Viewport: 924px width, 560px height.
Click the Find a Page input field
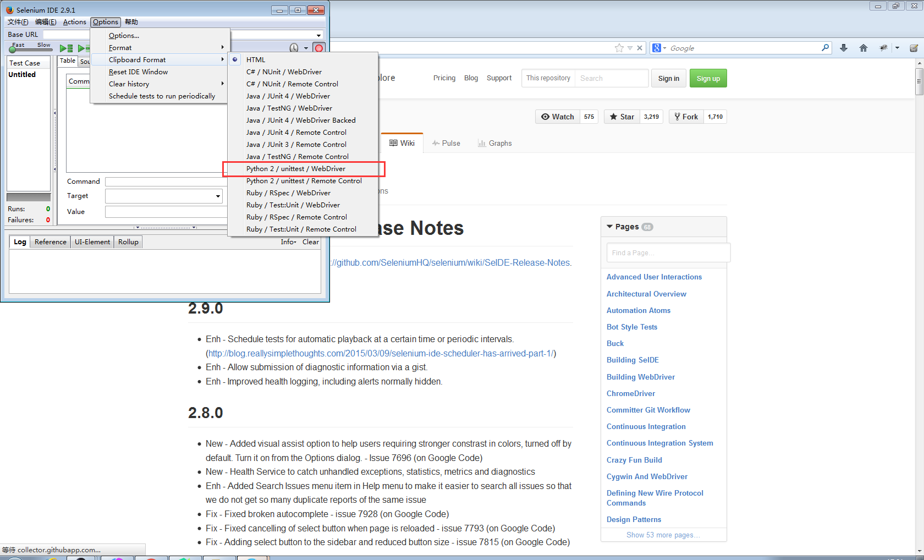click(668, 252)
